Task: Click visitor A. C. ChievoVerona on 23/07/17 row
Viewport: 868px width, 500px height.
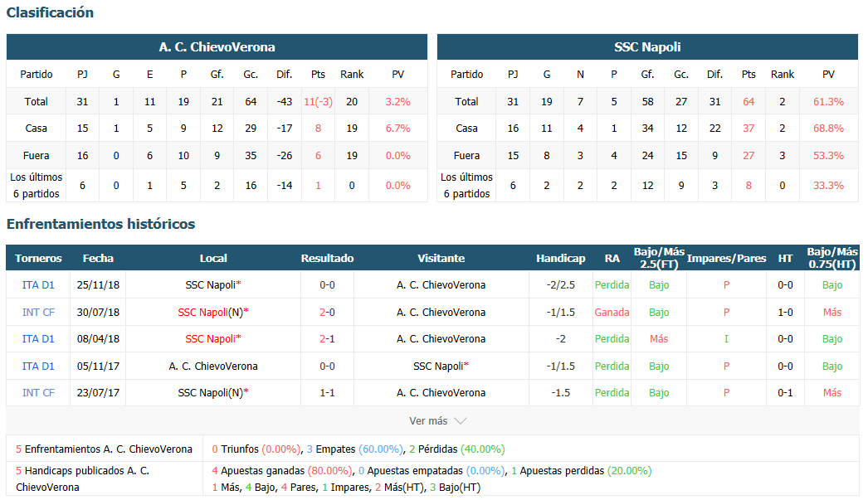Action: click(441, 393)
